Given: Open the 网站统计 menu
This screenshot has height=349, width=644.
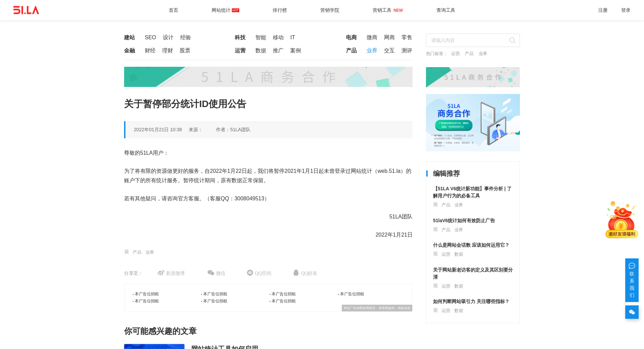Looking at the screenshot, I should point(221,10).
